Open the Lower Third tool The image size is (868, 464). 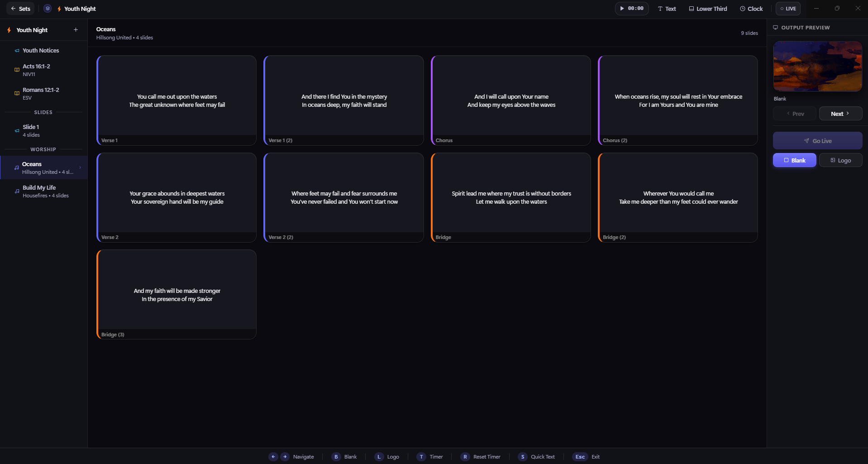[x=708, y=9]
